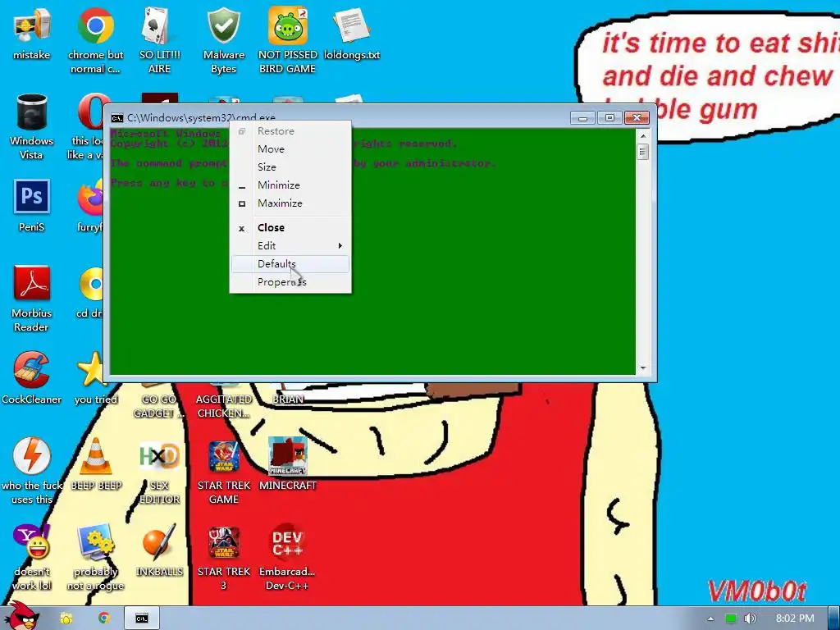The image size is (840, 630).
Task: Minimize the cmd.exe window
Action: (x=582, y=117)
